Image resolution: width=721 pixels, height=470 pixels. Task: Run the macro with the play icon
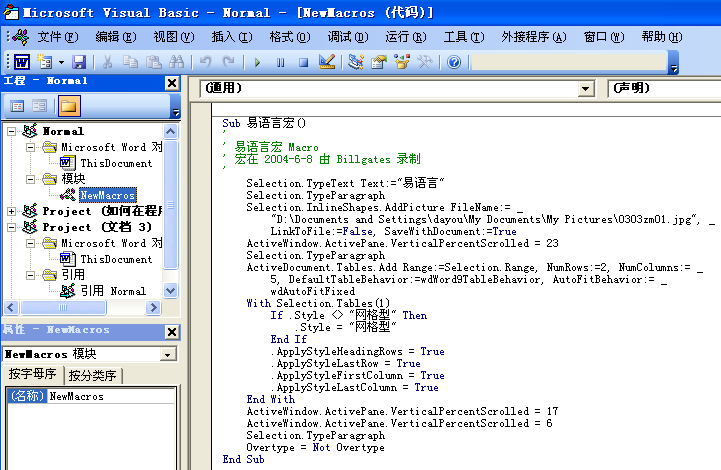pyautogui.click(x=257, y=62)
